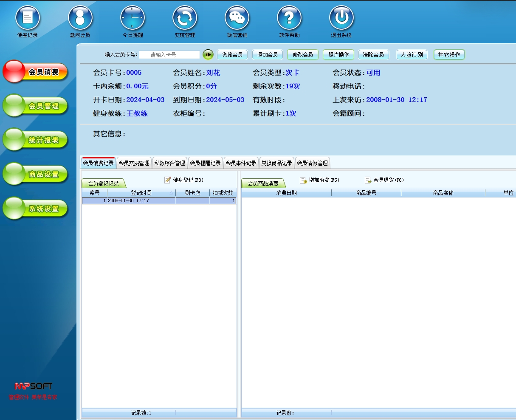Open 交班管理 shift handover icon
Image resolution: width=516 pixels, height=420 pixels.
(x=185, y=18)
